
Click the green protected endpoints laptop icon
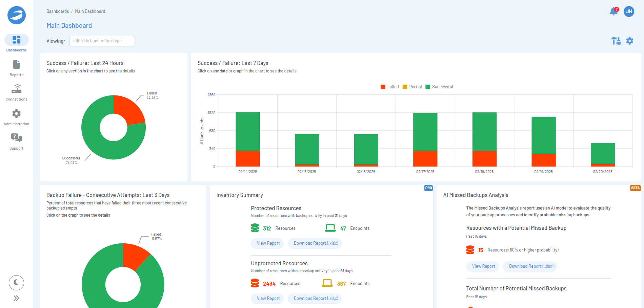[330, 228]
